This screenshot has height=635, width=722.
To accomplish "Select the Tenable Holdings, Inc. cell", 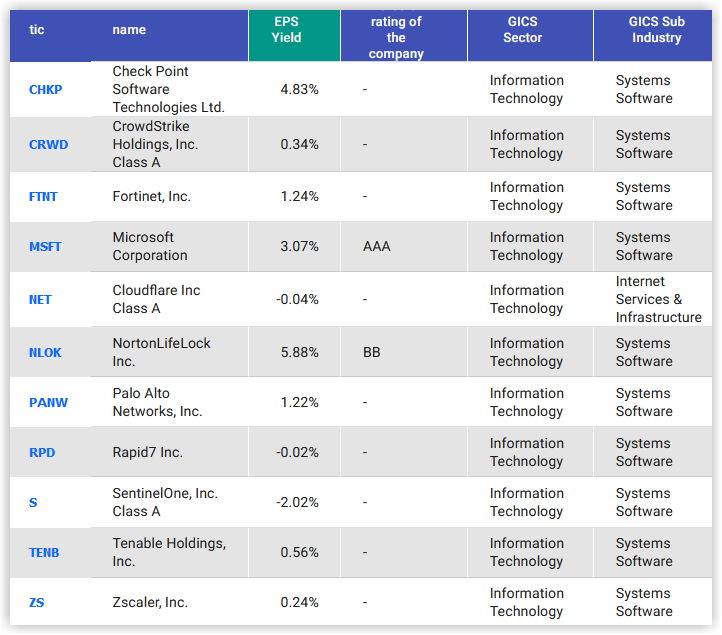I will [169, 553].
